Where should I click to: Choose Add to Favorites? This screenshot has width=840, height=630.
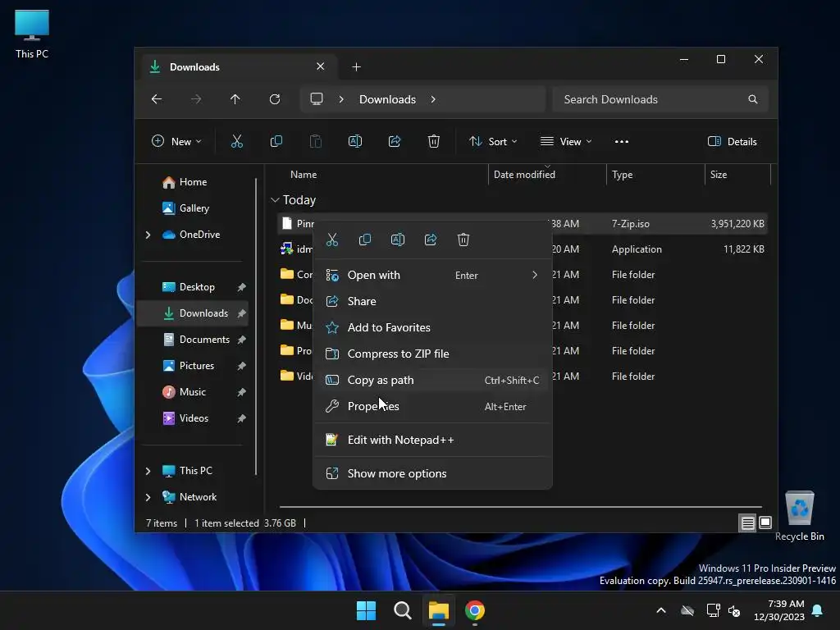(x=432, y=327)
